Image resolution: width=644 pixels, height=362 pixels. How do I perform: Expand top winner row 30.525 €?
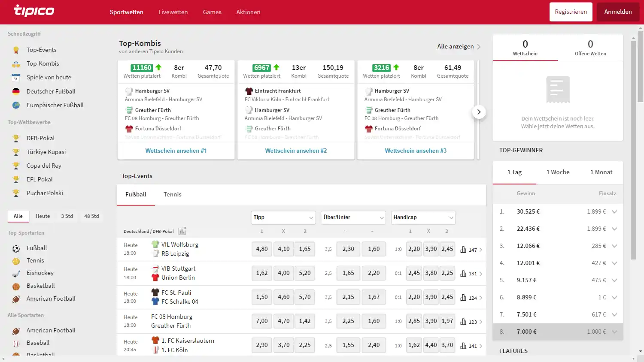tap(614, 211)
